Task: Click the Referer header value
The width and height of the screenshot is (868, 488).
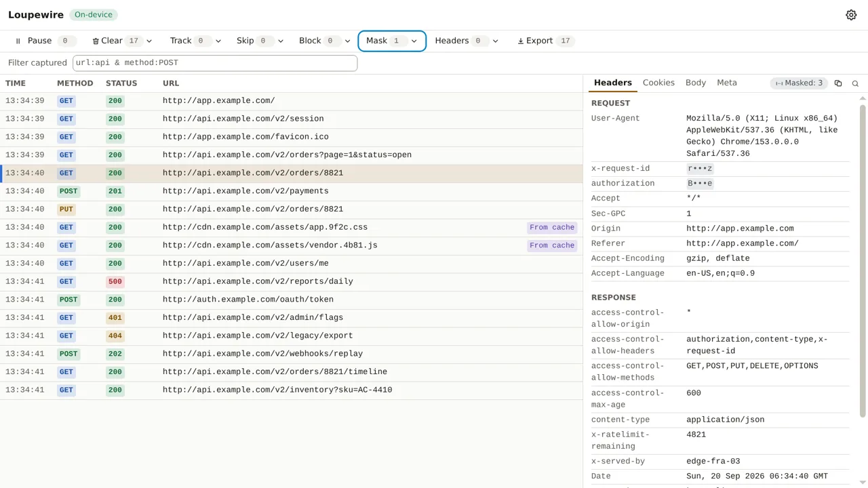Action: pos(743,244)
